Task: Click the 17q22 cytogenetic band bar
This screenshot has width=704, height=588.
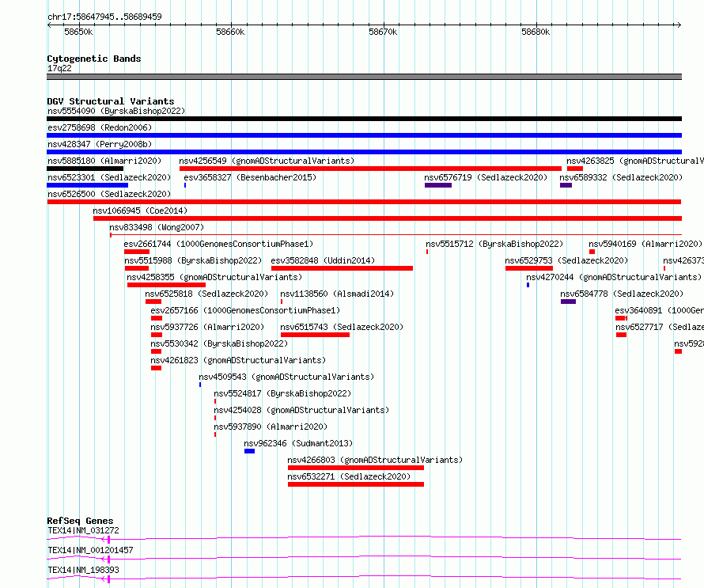Action: point(364,77)
